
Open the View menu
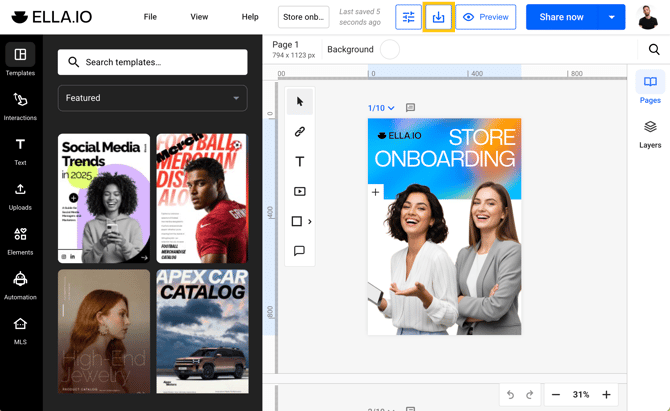(199, 17)
